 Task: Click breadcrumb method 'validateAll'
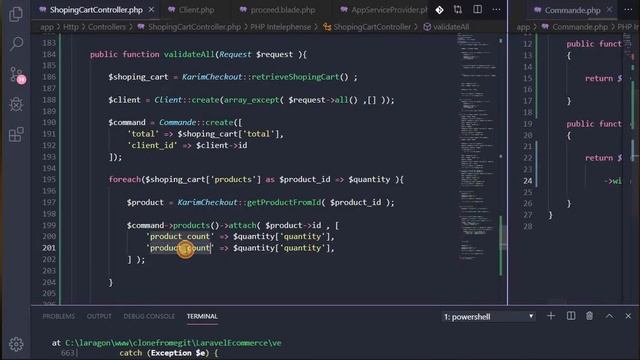(x=451, y=27)
